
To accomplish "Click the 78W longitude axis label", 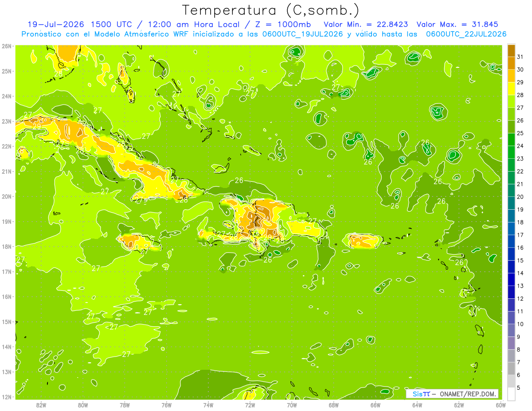I will point(125,405).
